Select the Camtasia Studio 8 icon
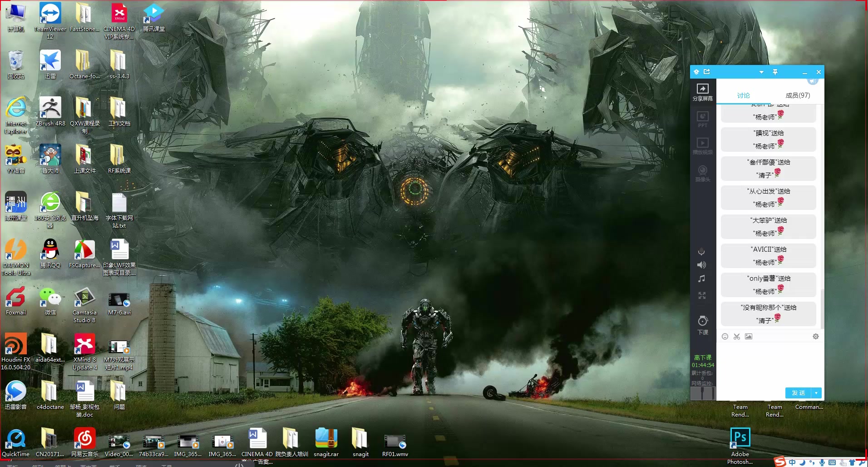 coord(85,304)
